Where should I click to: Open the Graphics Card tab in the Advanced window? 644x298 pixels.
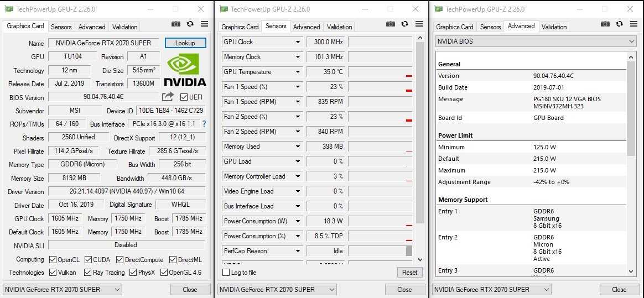[x=455, y=27]
